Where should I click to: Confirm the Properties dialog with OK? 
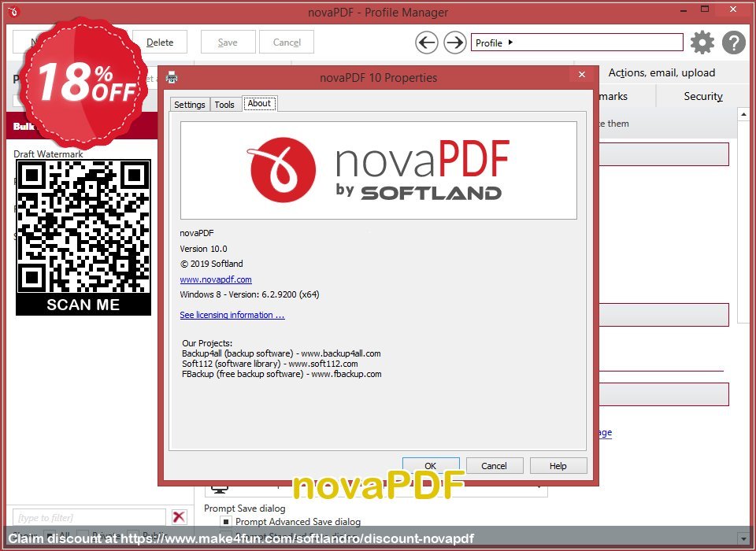coord(431,466)
